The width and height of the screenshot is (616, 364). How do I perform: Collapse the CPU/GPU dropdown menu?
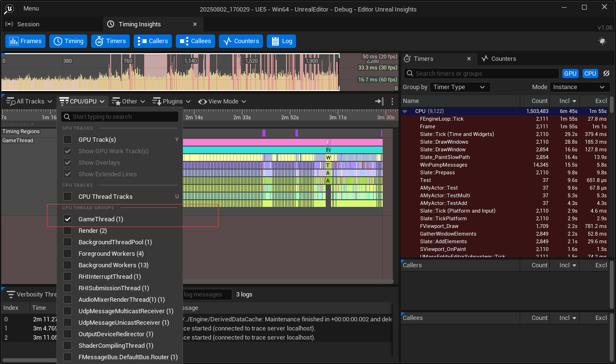83,102
